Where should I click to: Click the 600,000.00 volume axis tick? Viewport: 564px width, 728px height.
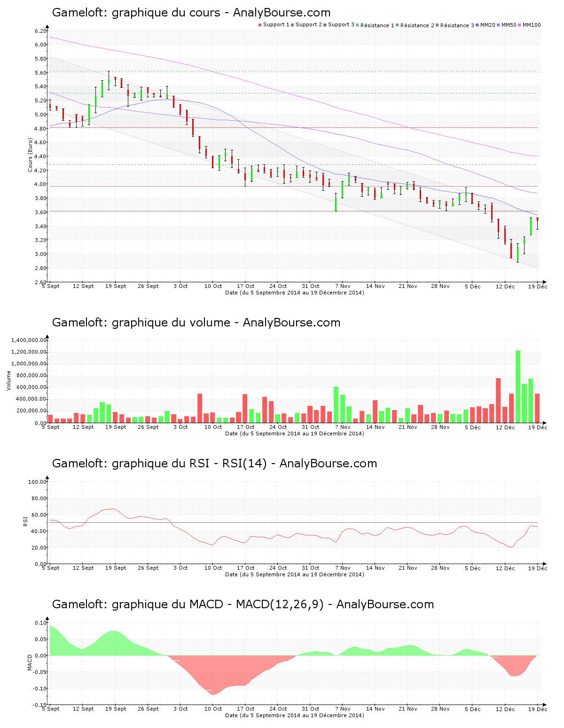(x=32, y=387)
